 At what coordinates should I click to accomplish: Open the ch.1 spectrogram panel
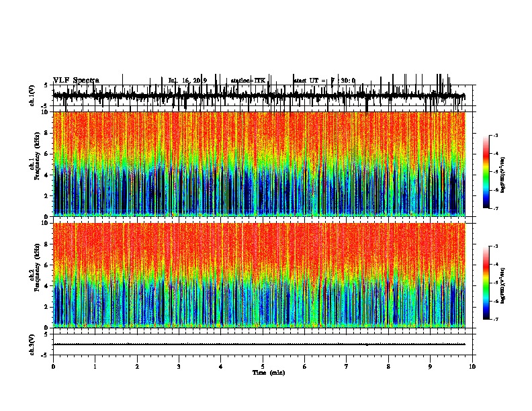click(x=259, y=164)
